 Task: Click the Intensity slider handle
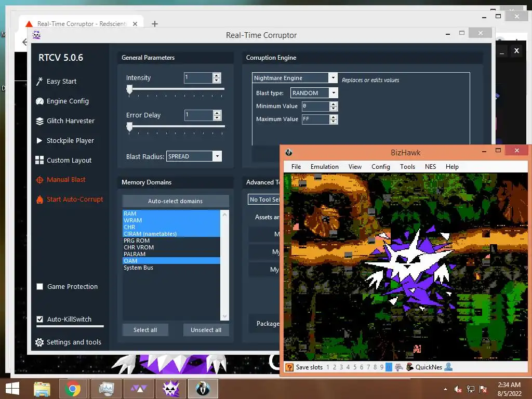click(129, 89)
